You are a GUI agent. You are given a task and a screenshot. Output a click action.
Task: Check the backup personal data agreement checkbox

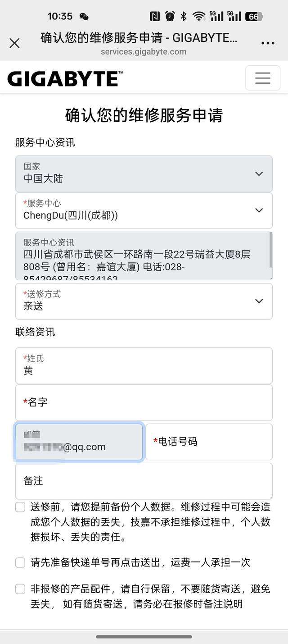point(20,507)
